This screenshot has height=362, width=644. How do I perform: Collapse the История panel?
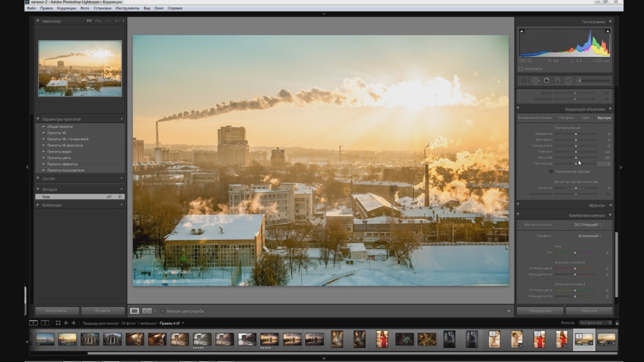pyautogui.click(x=38, y=190)
